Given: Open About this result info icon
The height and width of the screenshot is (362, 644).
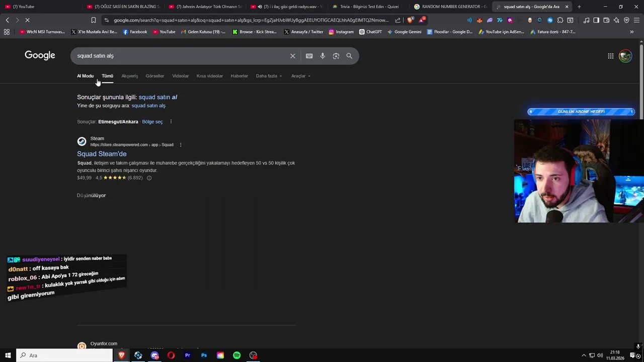Looking at the screenshot, I should click(x=149, y=178).
